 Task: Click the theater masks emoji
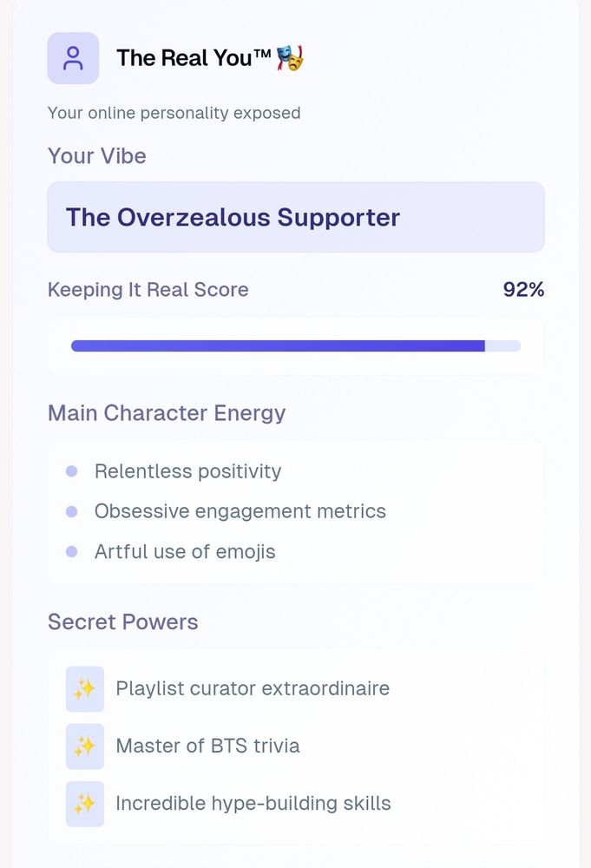291,58
